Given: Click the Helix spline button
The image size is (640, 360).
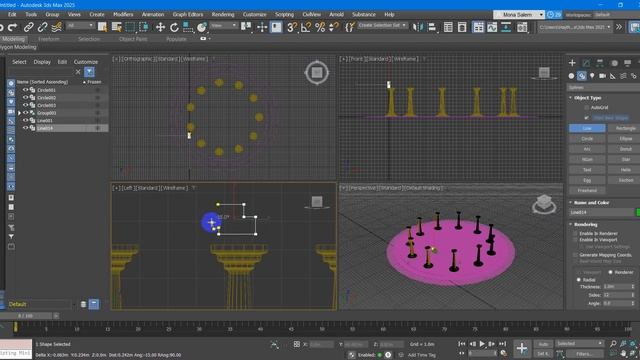Looking at the screenshot, I should pyautogui.click(x=624, y=170).
